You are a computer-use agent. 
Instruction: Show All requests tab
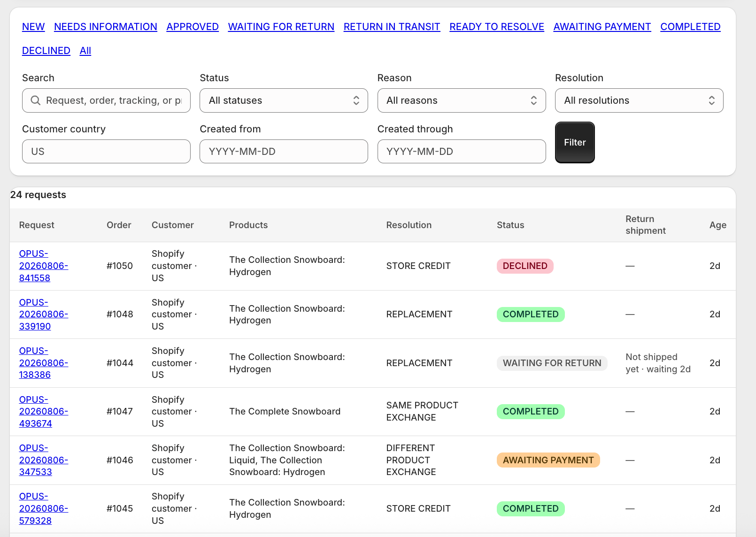point(85,51)
